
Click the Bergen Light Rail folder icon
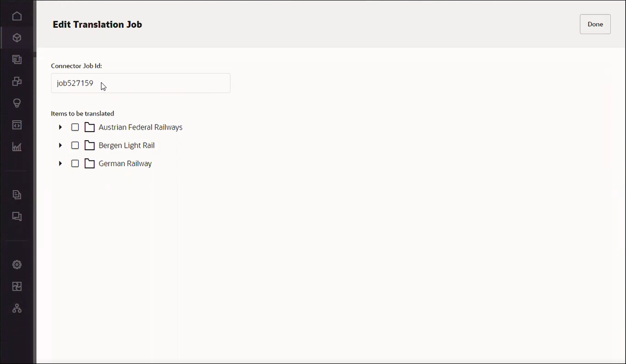pos(89,145)
